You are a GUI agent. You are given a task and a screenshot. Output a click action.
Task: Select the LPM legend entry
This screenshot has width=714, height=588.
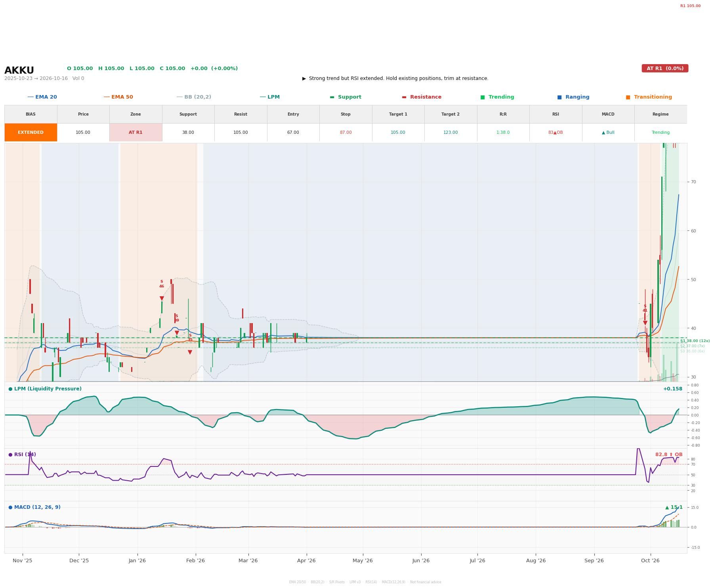tap(269, 97)
